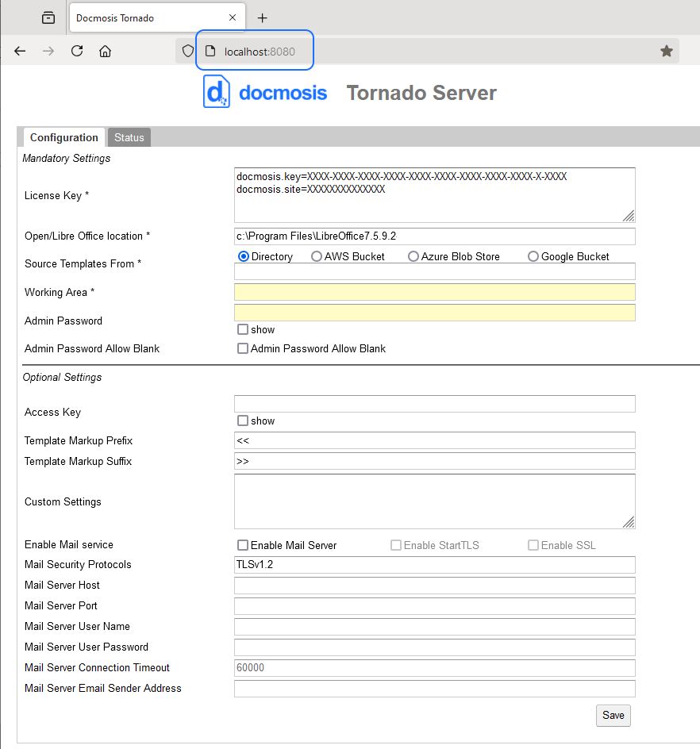This screenshot has height=749, width=700.
Task: Enable the Mail Server checkbox
Action: [243, 545]
